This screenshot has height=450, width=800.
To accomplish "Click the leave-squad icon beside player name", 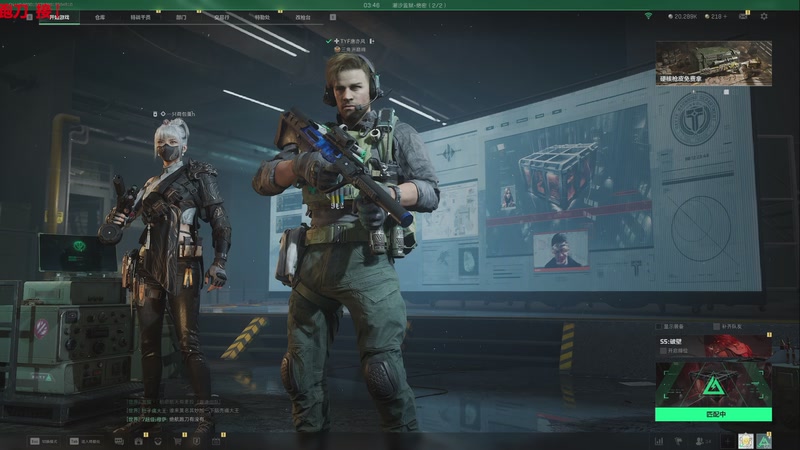I will click(x=371, y=41).
